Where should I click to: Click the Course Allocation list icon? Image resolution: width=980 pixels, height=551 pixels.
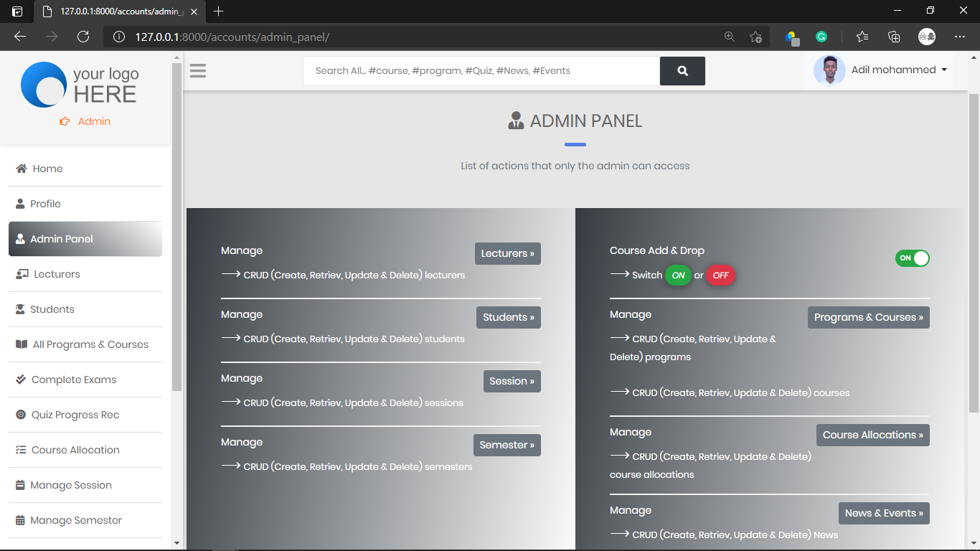tap(21, 450)
